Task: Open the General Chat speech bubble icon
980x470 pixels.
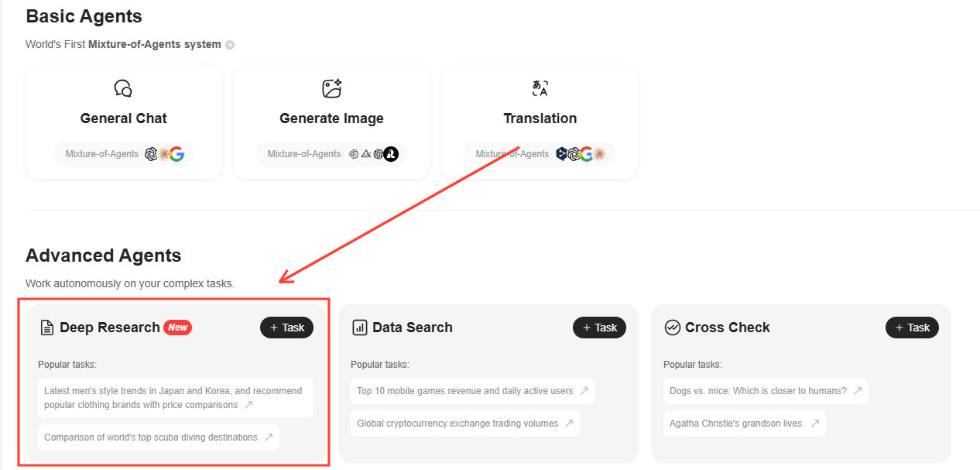Action: coord(123,87)
